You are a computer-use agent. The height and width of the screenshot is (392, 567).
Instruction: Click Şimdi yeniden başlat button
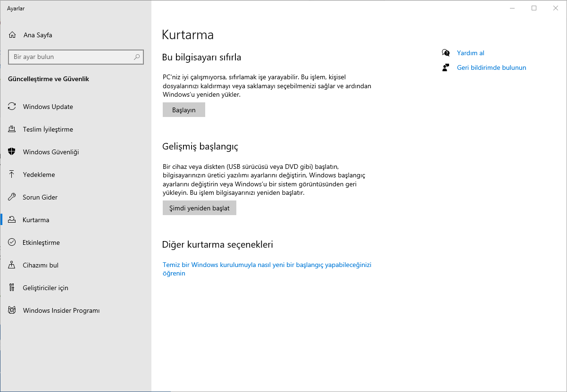pyautogui.click(x=200, y=208)
